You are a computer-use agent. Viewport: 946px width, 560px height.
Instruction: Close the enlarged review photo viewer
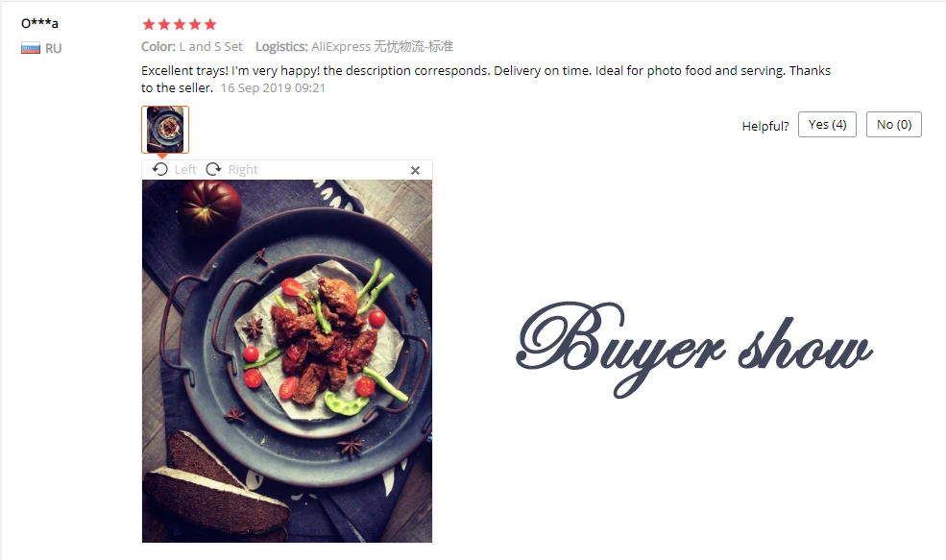click(x=415, y=171)
